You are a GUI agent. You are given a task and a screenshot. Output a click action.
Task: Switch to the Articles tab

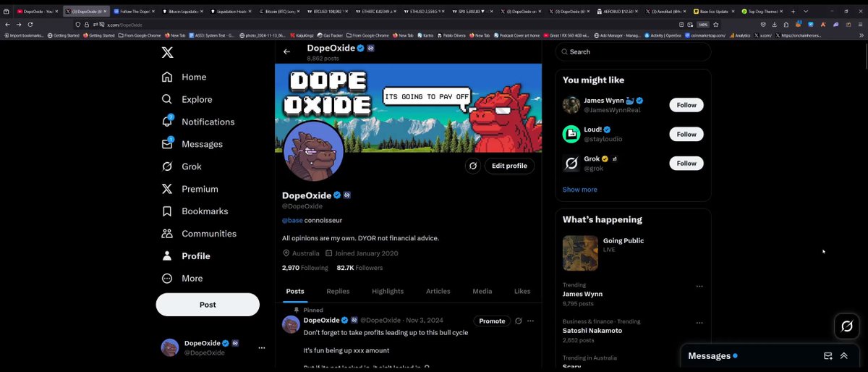pyautogui.click(x=438, y=291)
